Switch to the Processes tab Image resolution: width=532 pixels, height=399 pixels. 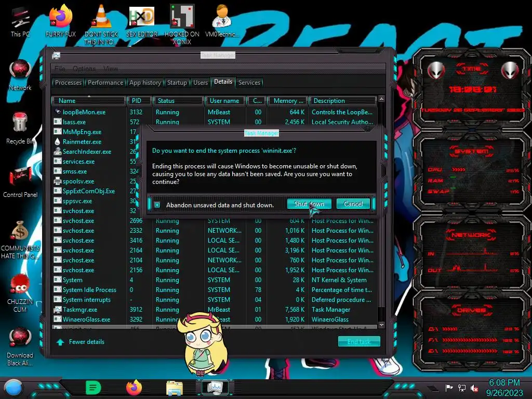pyautogui.click(x=68, y=83)
